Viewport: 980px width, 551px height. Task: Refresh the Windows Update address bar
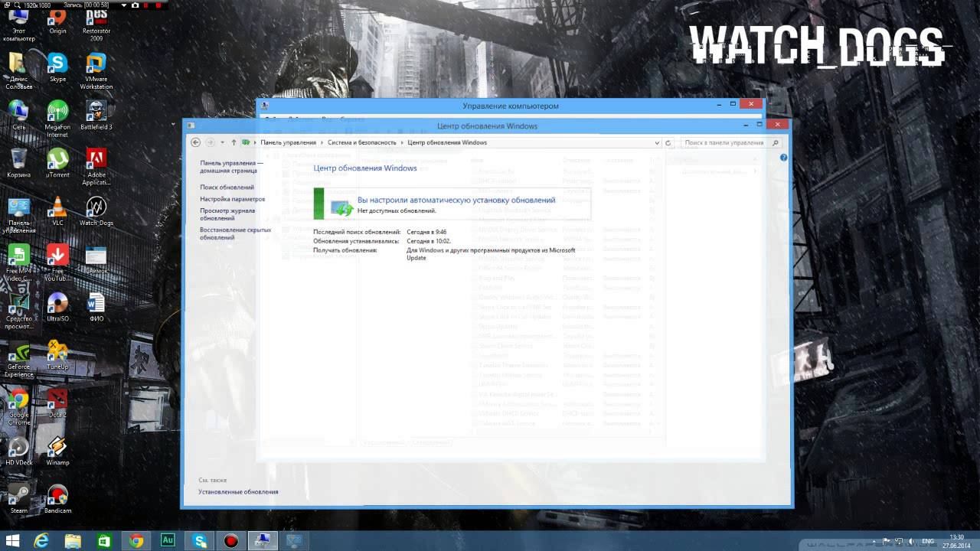click(668, 142)
